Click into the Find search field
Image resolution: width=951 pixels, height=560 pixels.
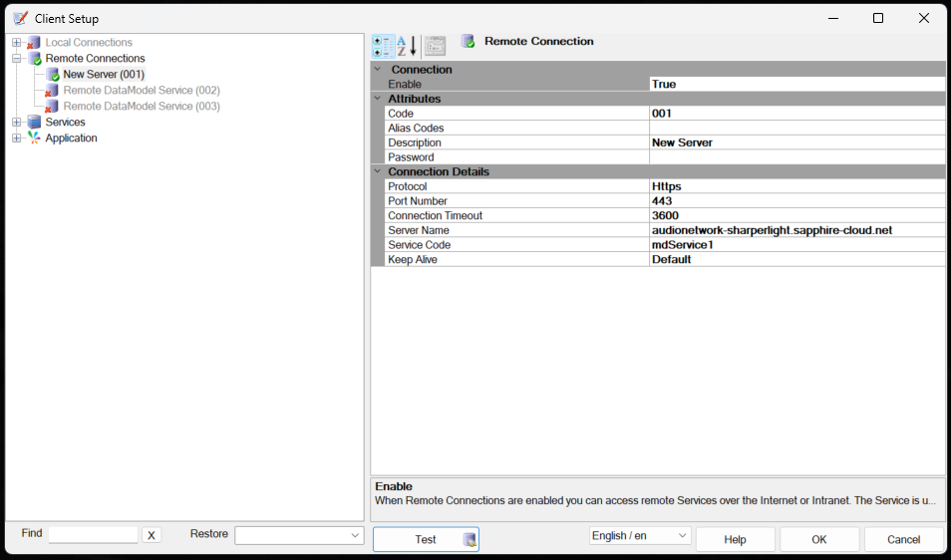pos(93,535)
